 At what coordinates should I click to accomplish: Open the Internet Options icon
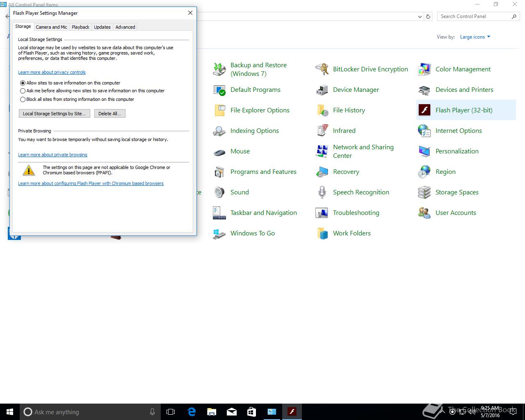click(425, 131)
